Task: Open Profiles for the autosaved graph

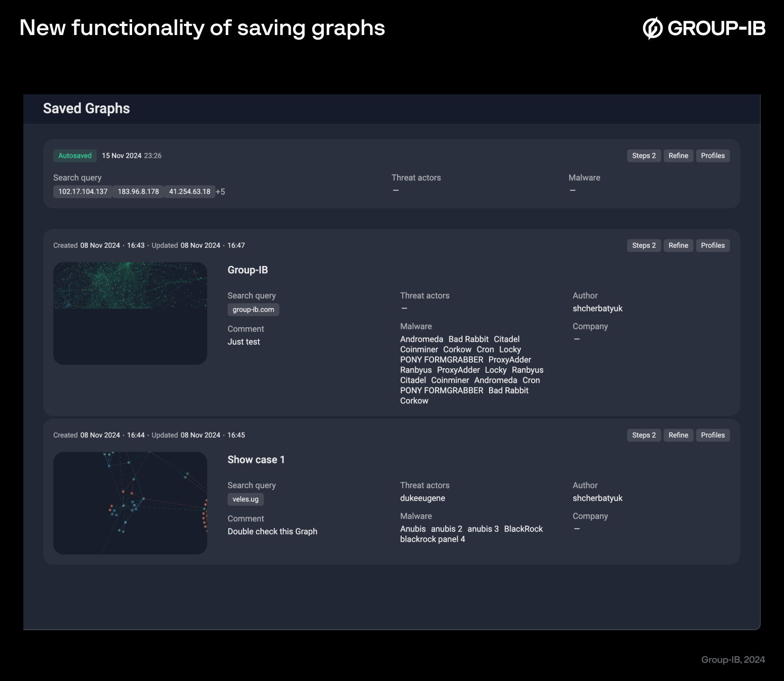Action: pyautogui.click(x=713, y=155)
